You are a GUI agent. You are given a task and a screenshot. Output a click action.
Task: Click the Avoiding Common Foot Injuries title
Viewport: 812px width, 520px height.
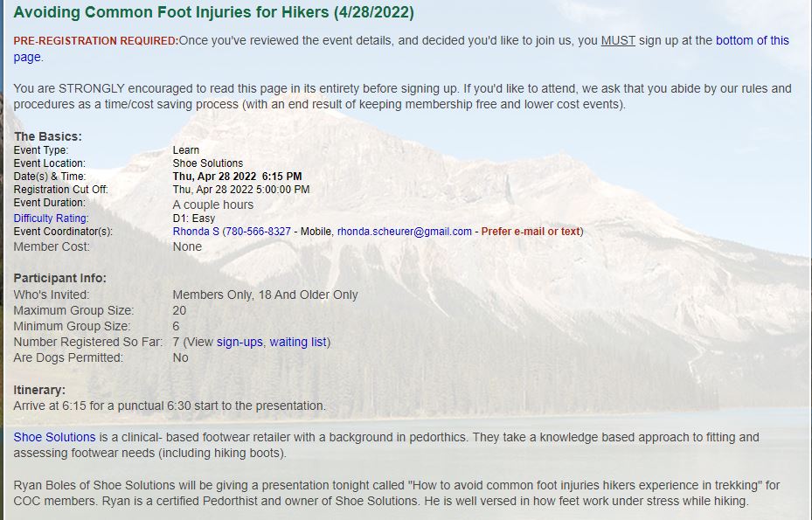click(213, 12)
